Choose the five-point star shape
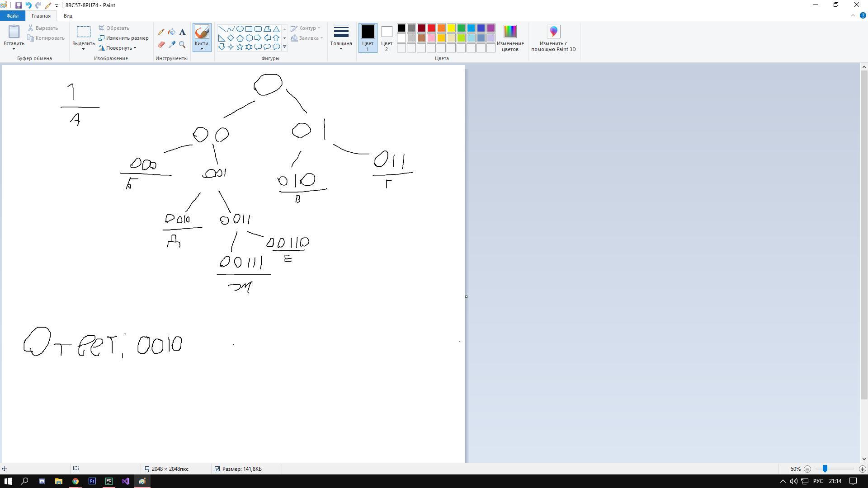 240,47
